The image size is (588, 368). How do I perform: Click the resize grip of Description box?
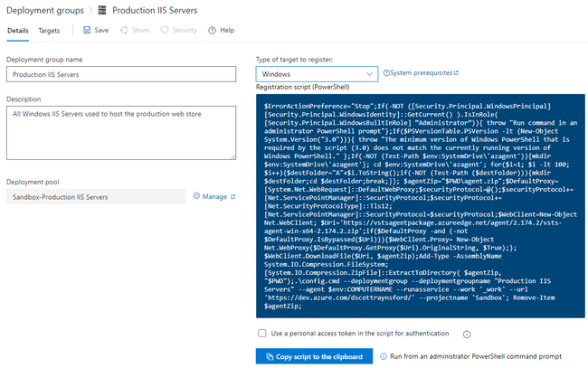[x=233, y=157]
